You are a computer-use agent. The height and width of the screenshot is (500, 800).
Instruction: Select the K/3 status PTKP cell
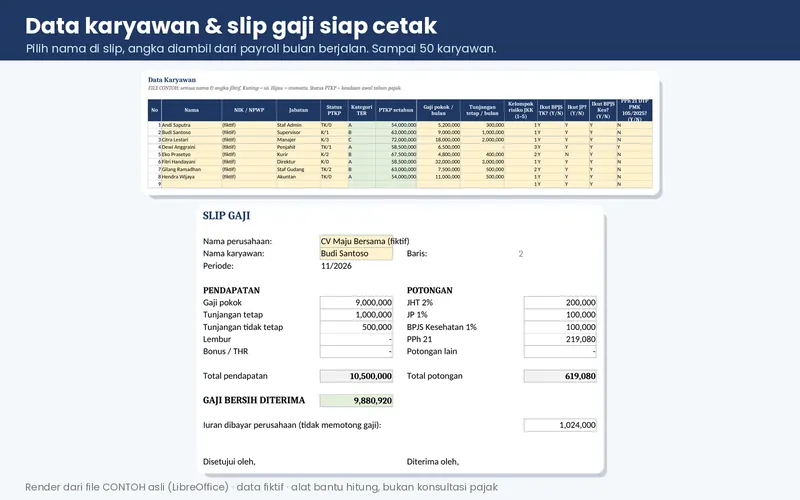point(334,140)
